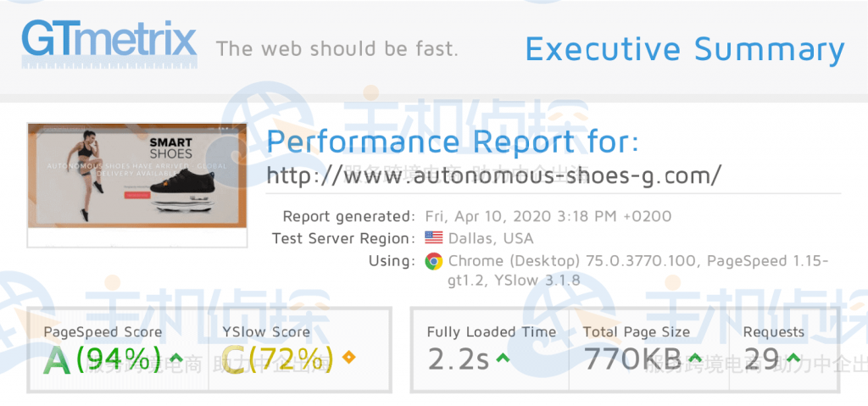Click the "Performance Report for:" heading
Screen dimensions: 868x406
point(453,140)
